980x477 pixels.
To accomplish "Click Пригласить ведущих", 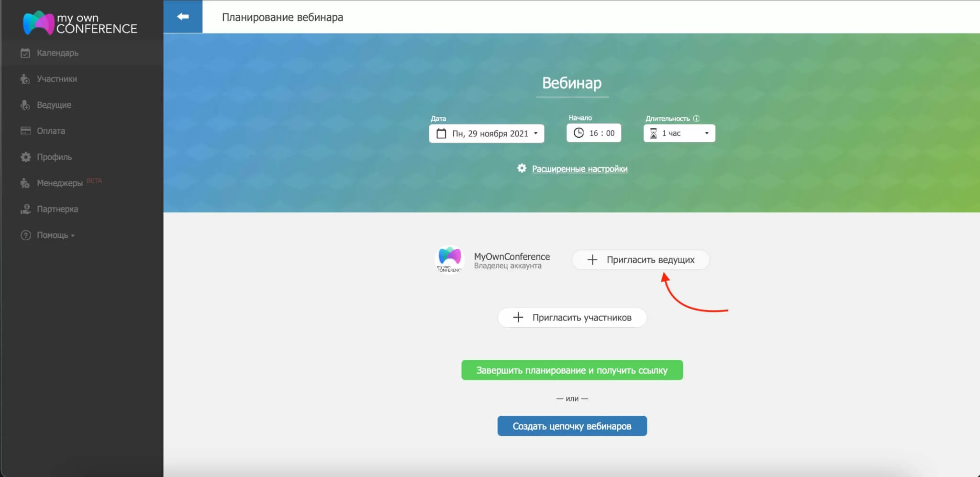I will (641, 260).
